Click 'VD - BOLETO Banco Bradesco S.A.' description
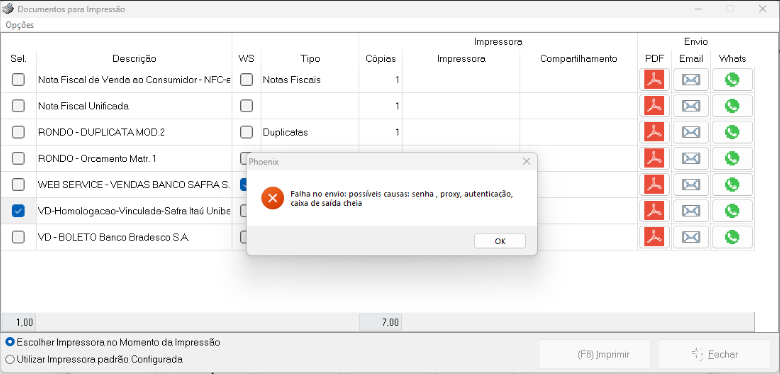The height and width of the screenshot is (374, 780). [x=114, y=238]
